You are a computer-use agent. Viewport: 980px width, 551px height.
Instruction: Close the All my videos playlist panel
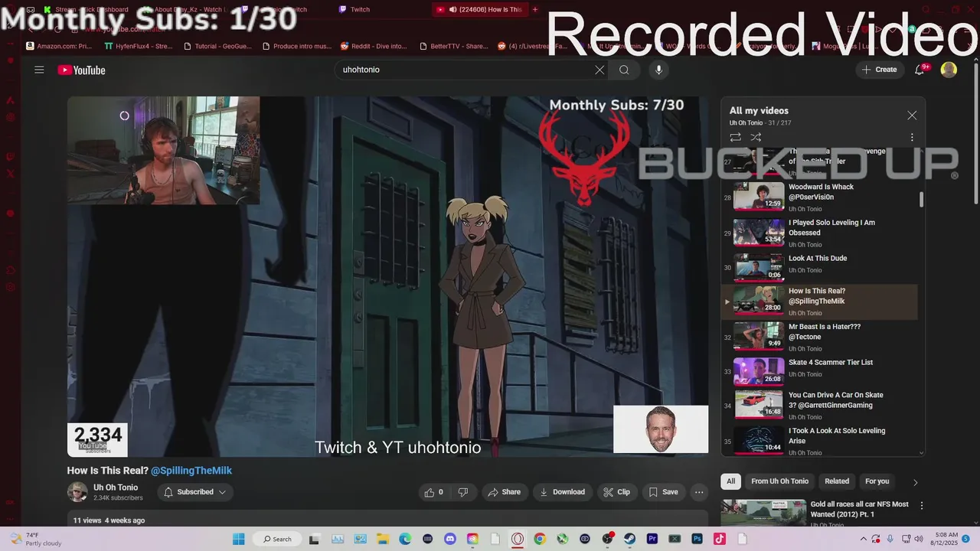pyautogui.click(x=912, y=116)
